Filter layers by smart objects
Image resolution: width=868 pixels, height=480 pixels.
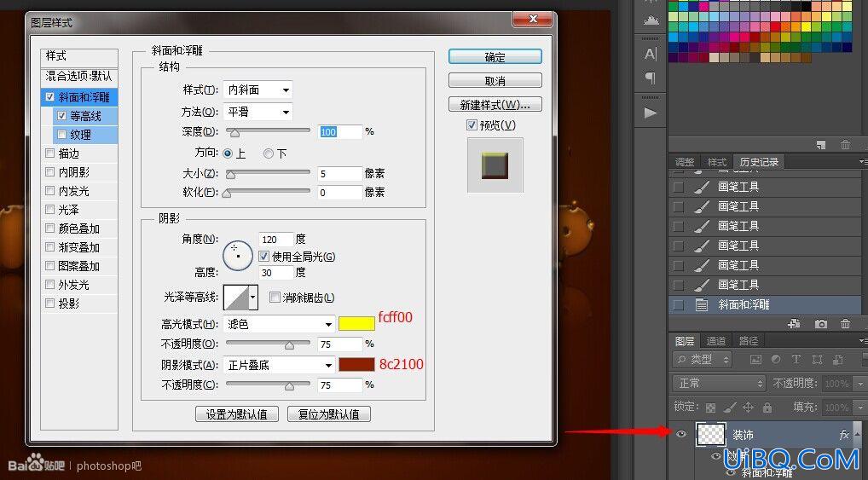pyautogui.click(x=837, y=359)
